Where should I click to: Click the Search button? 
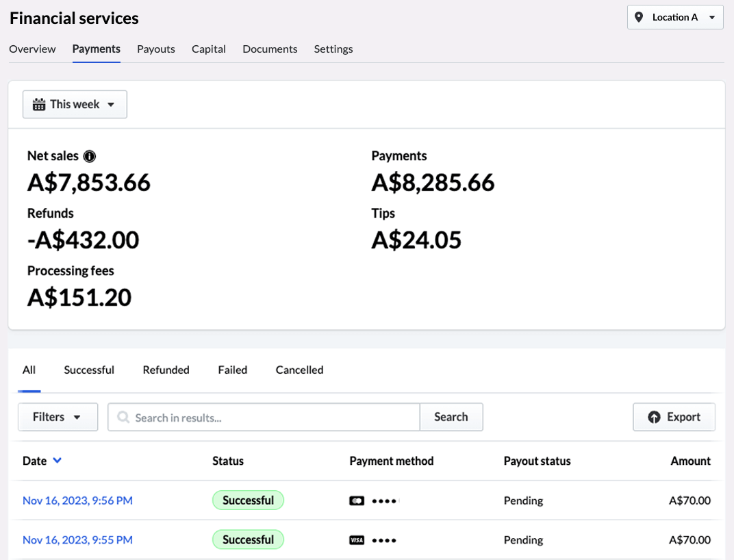(x=451, y=416)
